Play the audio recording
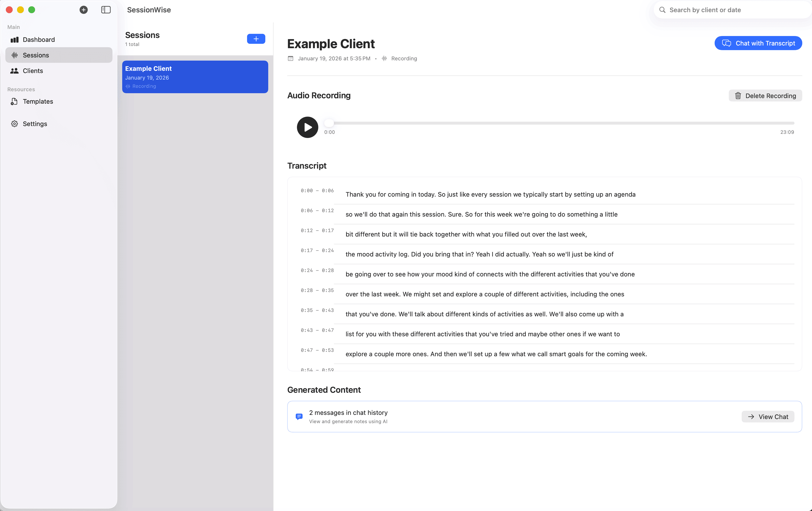 pos(307,127)
